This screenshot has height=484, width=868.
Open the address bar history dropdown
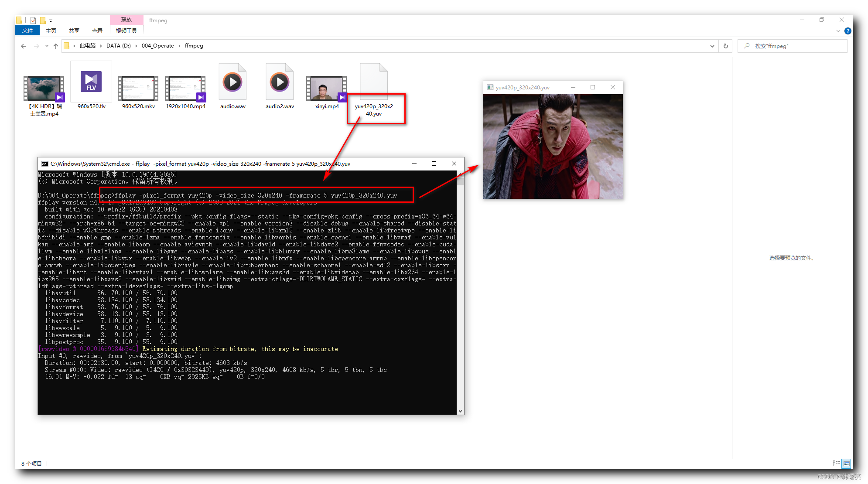click(712, 46)
